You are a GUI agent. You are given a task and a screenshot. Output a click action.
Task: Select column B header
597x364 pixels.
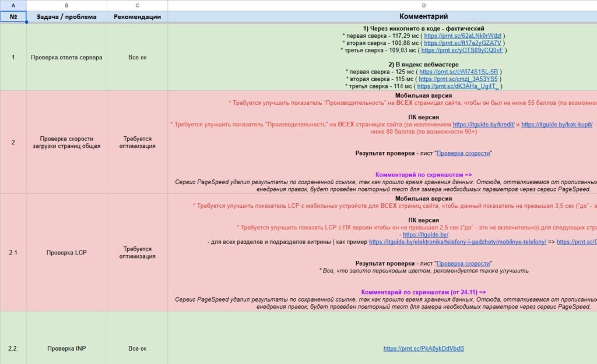click(66, 5)
